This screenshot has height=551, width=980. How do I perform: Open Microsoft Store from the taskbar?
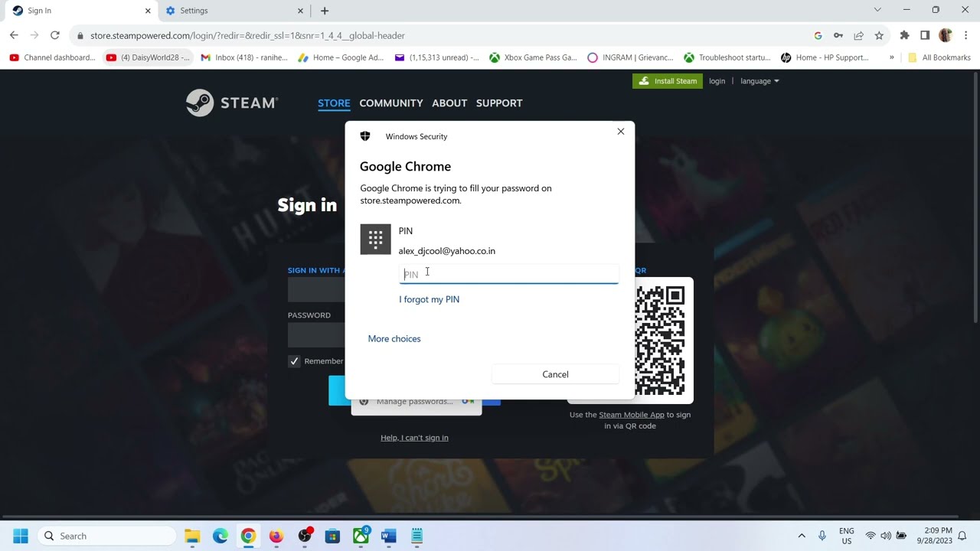coord(332,536)
